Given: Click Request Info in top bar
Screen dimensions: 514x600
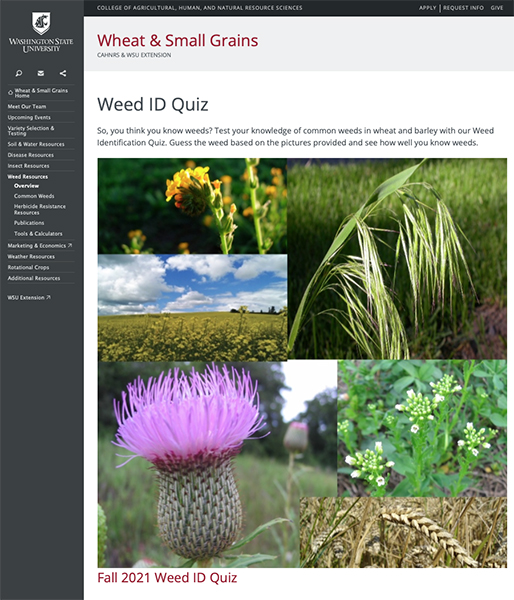Looking at the screenshot, I should 463,8.
